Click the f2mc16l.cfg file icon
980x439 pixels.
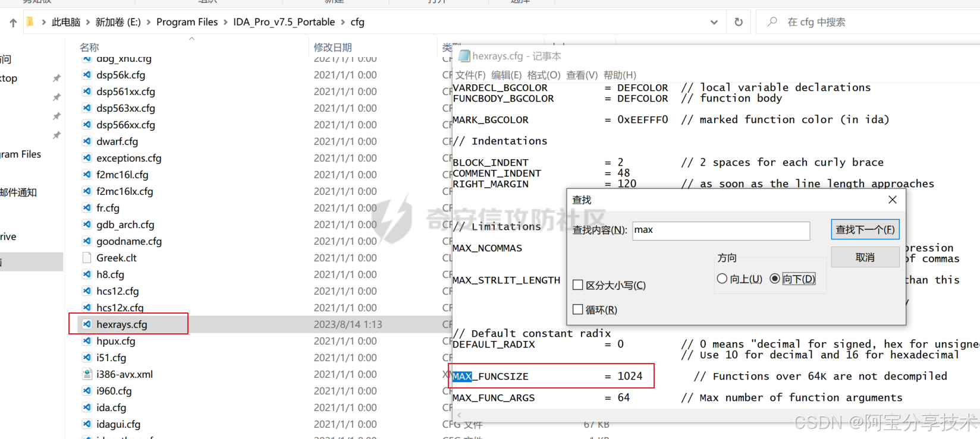pyautogui.click(x=87, y=175)
